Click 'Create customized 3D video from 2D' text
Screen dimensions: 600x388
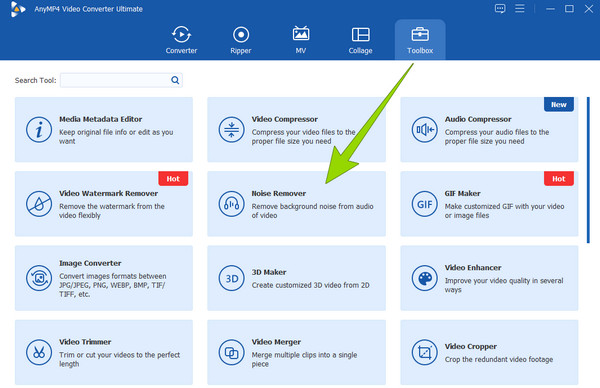click(x=310, y=285)
